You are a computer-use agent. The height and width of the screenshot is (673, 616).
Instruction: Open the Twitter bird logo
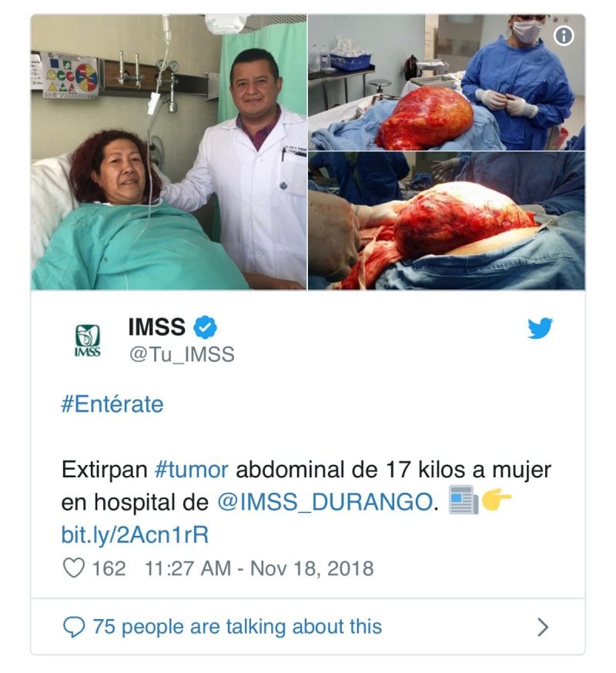540,328
